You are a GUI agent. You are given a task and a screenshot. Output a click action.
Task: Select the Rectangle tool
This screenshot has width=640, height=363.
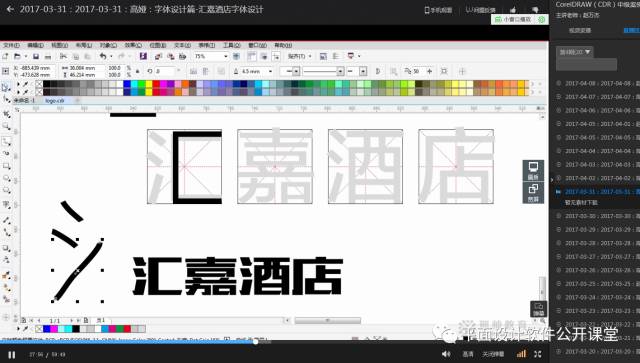point(6,166)
